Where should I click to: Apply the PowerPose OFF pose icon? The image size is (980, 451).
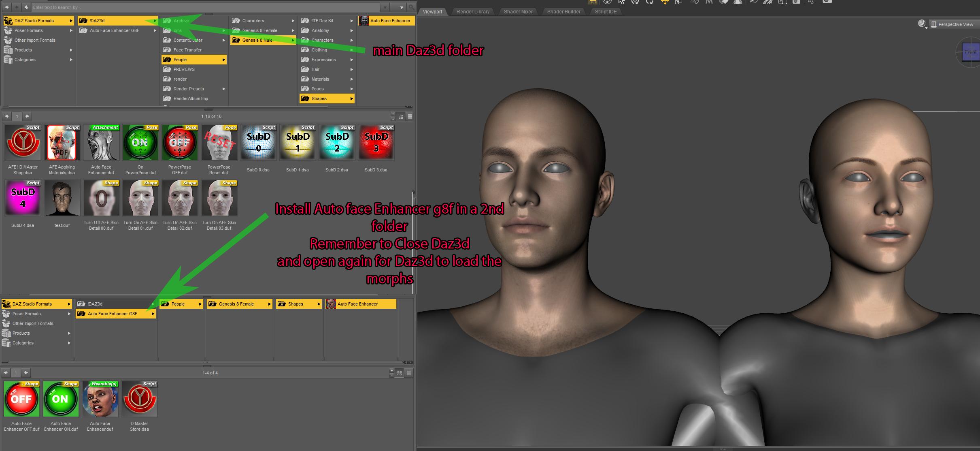(180, 143)
